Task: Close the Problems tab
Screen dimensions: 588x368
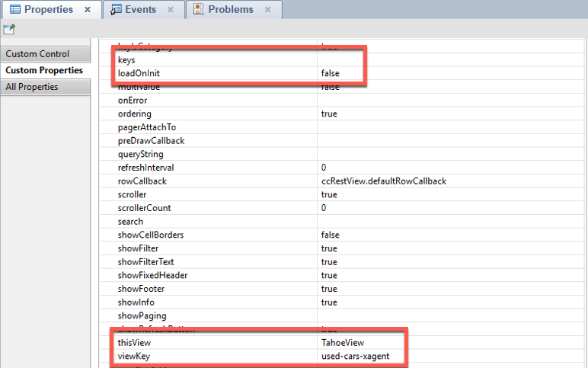Action: pos(268,10)
